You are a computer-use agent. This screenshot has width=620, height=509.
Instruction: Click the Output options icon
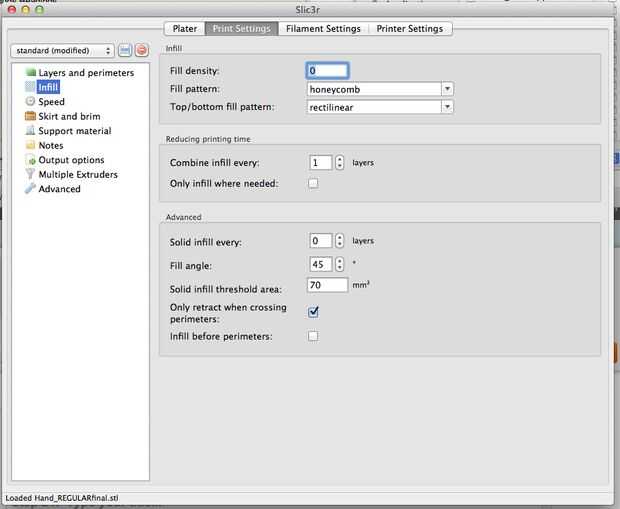30,160
